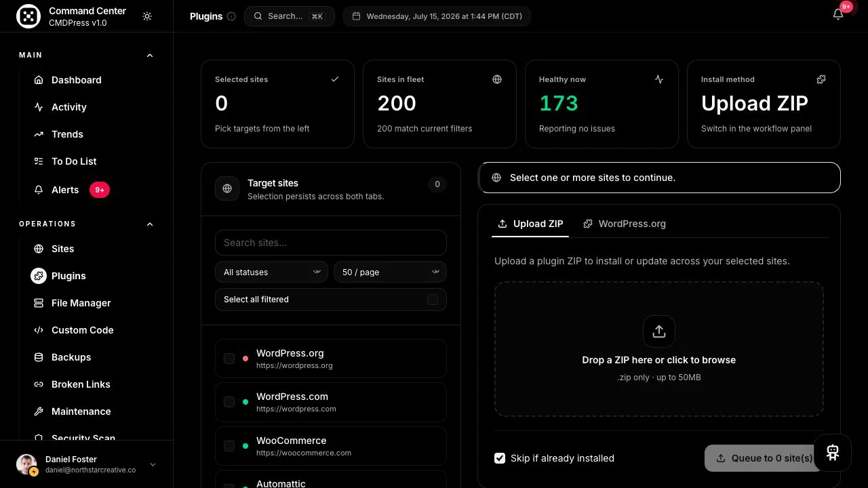868x488 pixels.
Task: Select the WordPress.org site checkbox
Action: [229, 359]
